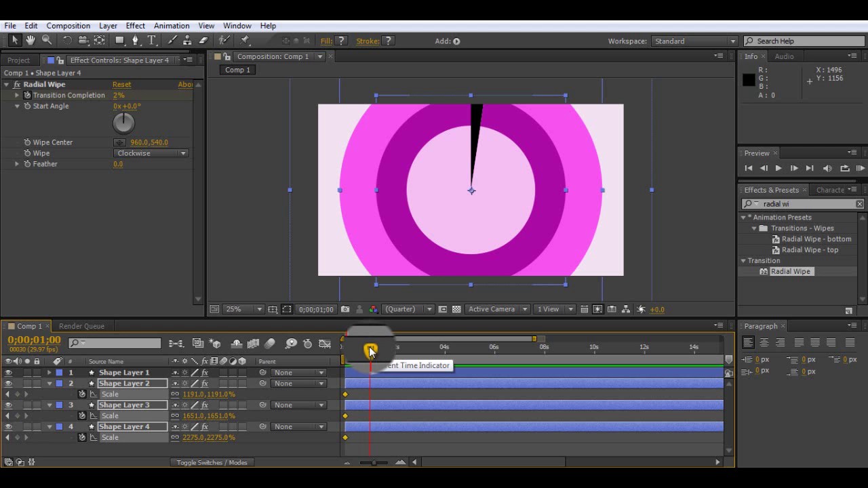Collapse Animation Presets folder

[743, 218]
